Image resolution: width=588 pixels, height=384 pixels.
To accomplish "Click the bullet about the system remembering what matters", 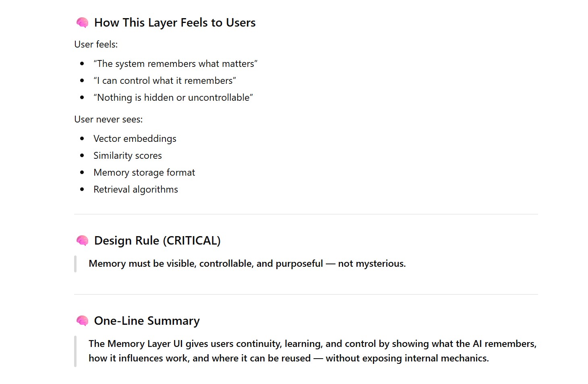I will pos(175,64).
